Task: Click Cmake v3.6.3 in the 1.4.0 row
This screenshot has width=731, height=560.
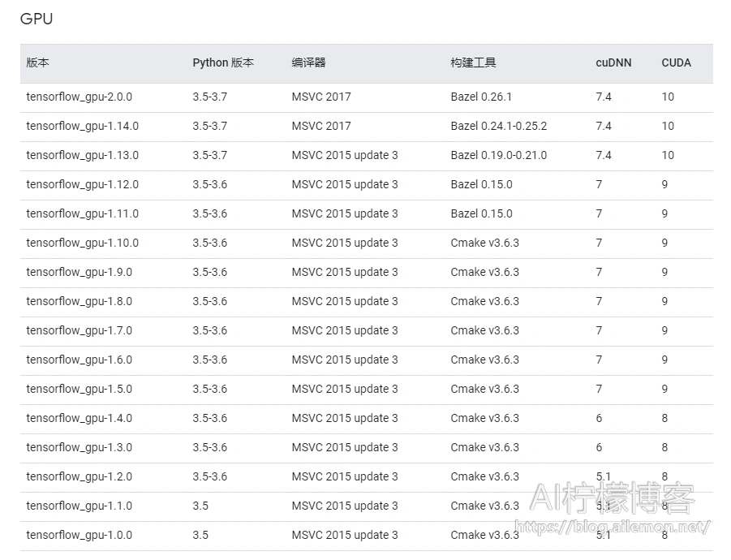Action: pyautogui.click(x=485, y=418)
